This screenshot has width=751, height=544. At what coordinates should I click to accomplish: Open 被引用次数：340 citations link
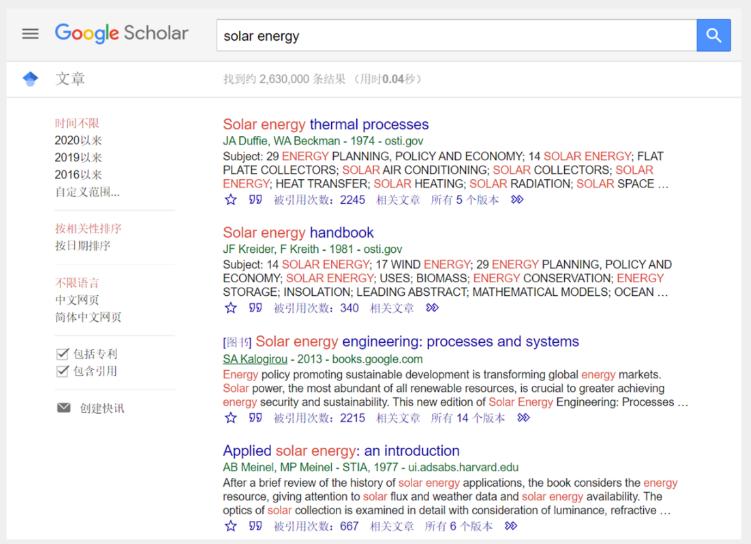point(316,308)
